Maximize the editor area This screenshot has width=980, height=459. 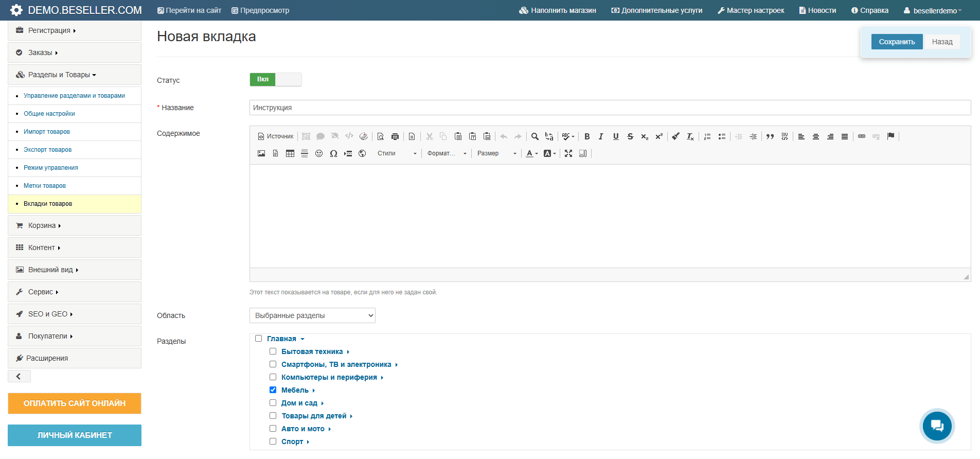coord(568,153)
